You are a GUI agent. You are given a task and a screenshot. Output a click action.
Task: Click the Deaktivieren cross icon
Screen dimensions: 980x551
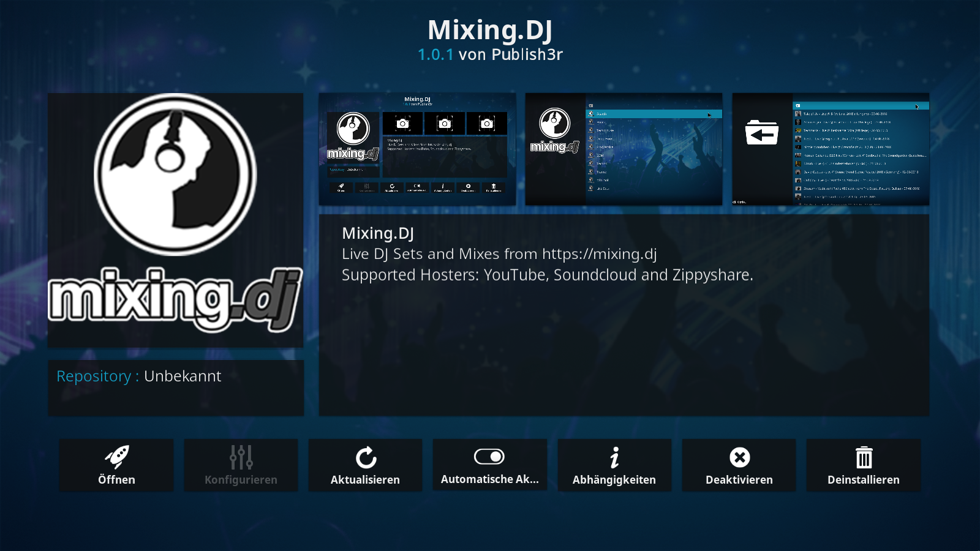point(739,457)
